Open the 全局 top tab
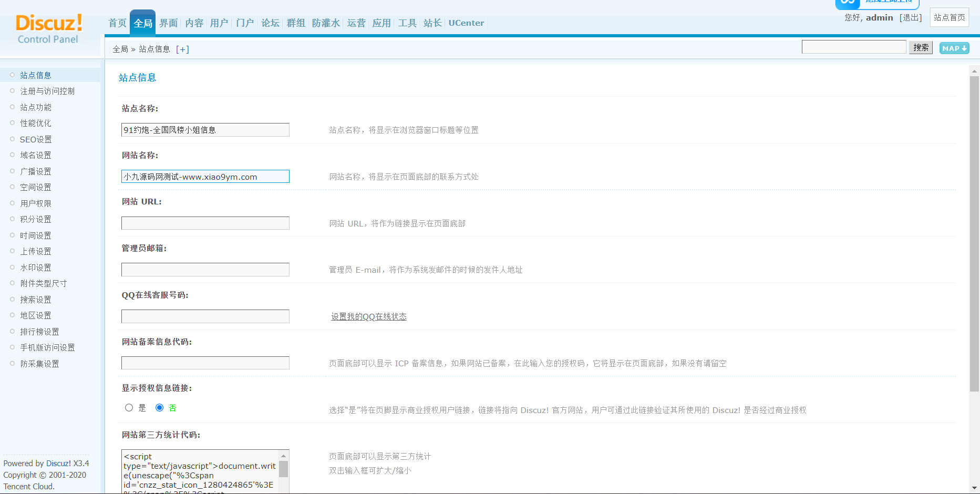The image size is (980, 494). coord(143,23)
